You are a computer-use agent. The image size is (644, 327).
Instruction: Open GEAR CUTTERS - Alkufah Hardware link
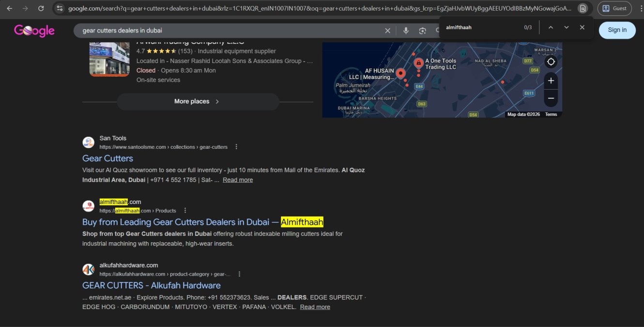click(x=151, y=285)
